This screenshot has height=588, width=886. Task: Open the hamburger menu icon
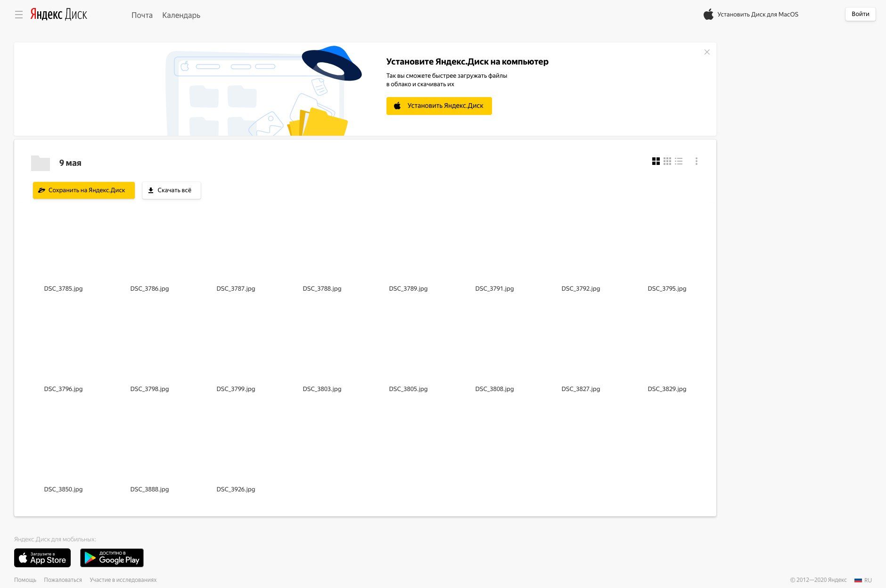(19, 15)
